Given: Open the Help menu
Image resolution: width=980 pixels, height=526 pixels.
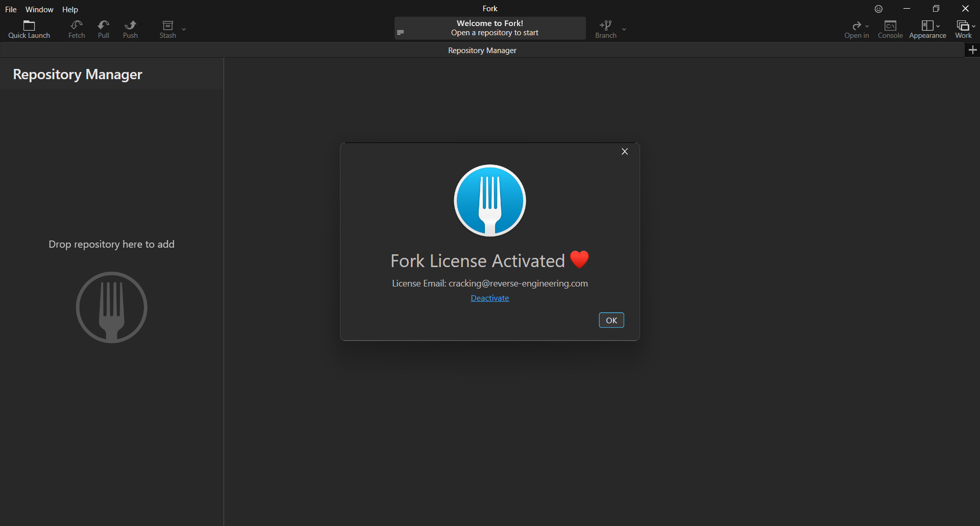Looking at the screenshot, I should coord(70,9).
